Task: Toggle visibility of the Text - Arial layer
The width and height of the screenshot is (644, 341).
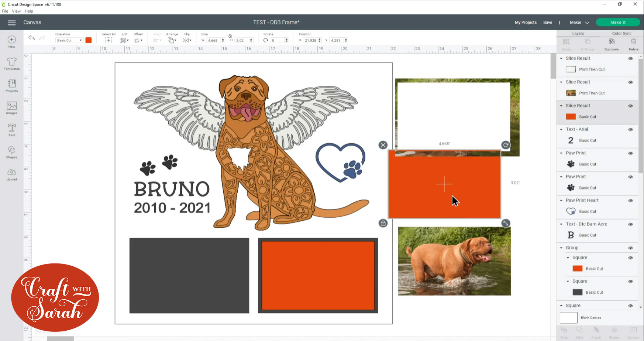Action: pos(631,130)
